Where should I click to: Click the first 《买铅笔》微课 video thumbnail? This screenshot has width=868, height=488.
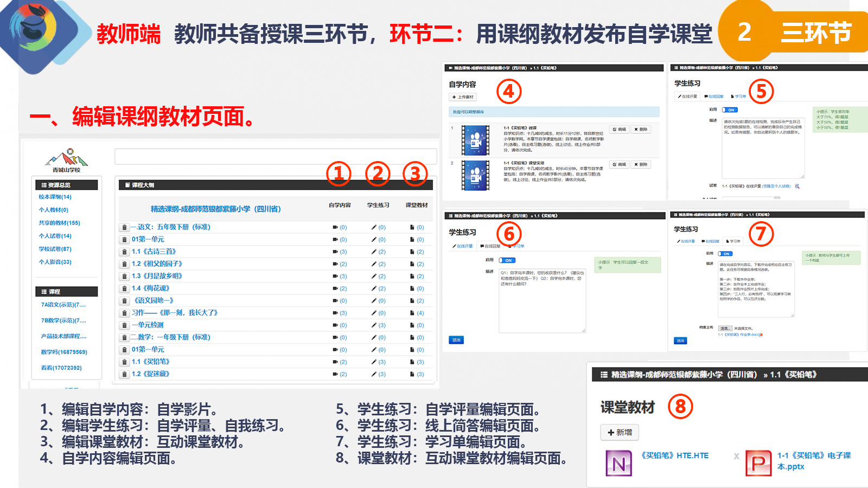475,140
